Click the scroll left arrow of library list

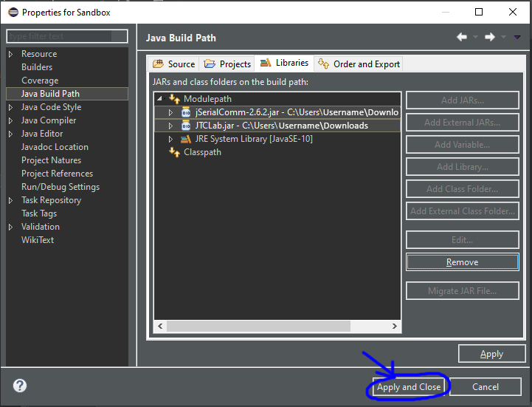(x=160, y=326)
